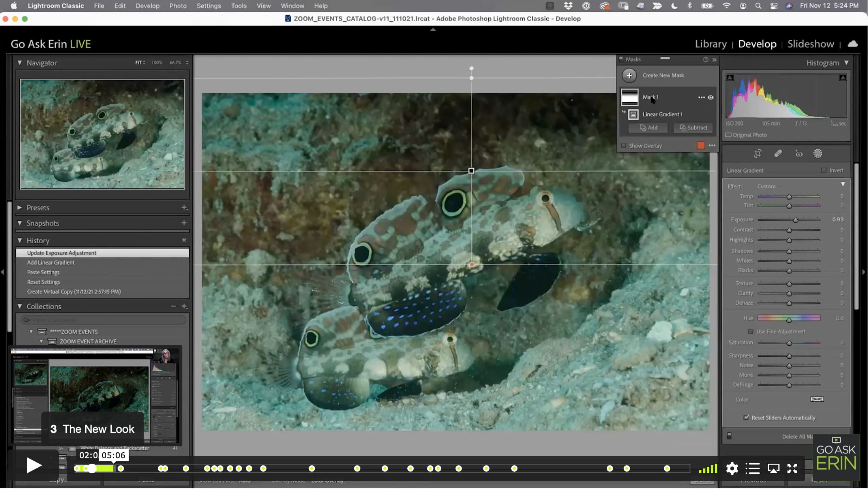Click the AirPlay icon in video player
Viewport: 868px width, 489px height.
[773, 468]
